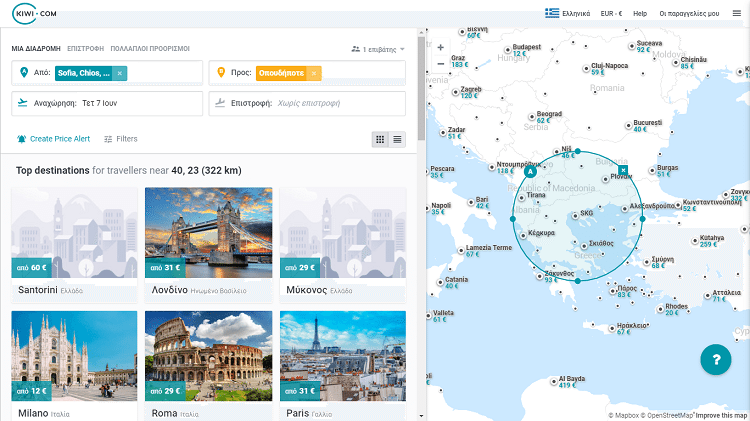Image resolution: width=750 pixels, height=421 pixels.
Task: Open Οι παραγγελίες μου link
Action: point(689,13)
